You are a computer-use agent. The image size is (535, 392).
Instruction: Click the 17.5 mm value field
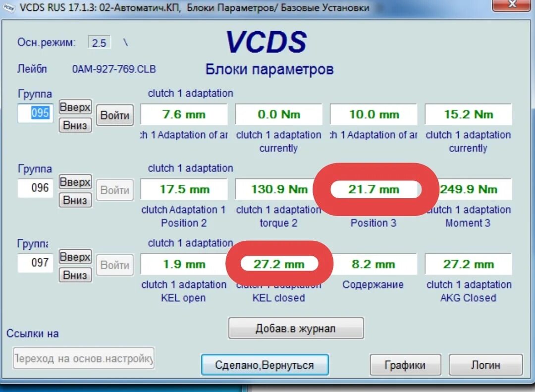[x=184, y=189]
